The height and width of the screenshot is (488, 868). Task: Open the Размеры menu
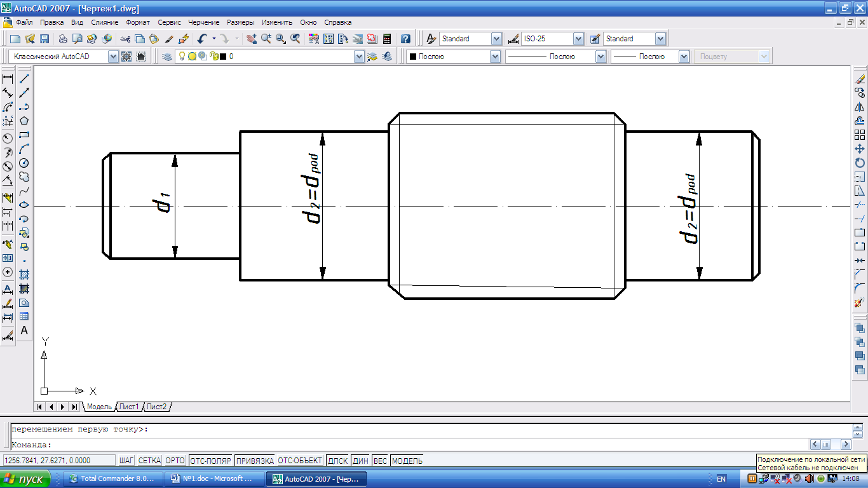click(x=240, y=22)
